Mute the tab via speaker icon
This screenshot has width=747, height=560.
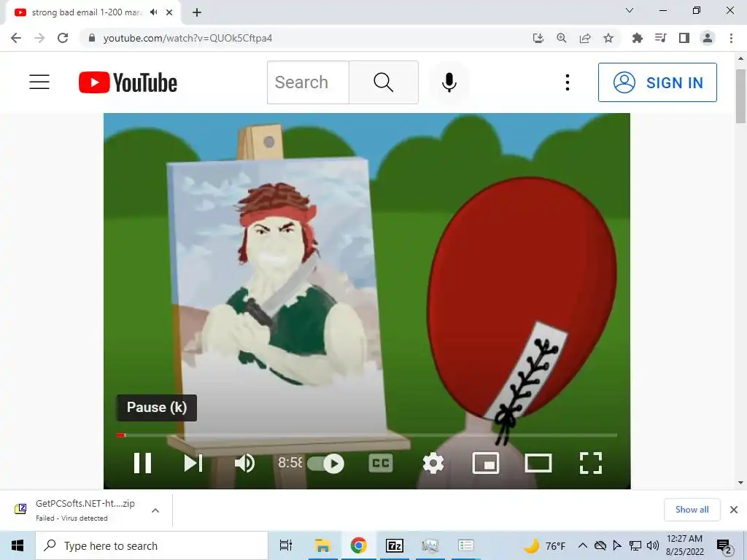(153, 12)
